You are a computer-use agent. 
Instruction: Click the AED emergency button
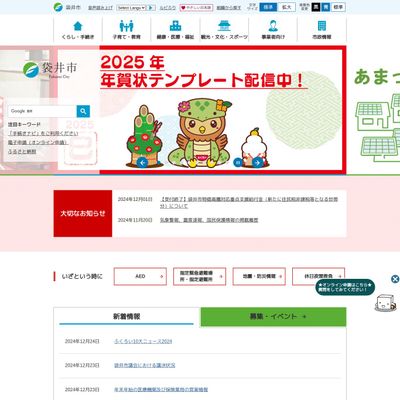click(140, 276)
